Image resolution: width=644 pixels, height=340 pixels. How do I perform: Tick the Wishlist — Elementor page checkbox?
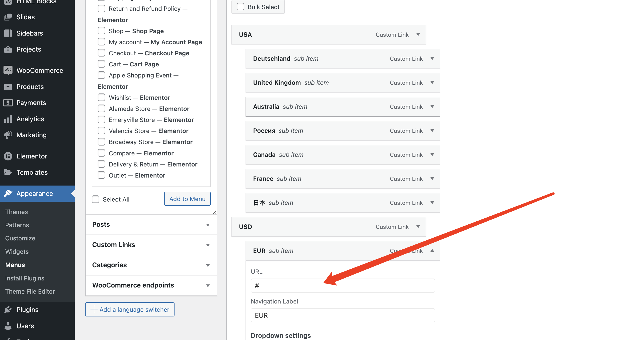click(101, 97)
